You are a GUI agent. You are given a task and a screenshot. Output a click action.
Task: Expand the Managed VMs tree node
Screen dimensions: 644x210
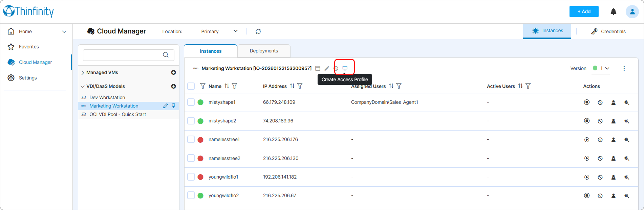(83, 73)
